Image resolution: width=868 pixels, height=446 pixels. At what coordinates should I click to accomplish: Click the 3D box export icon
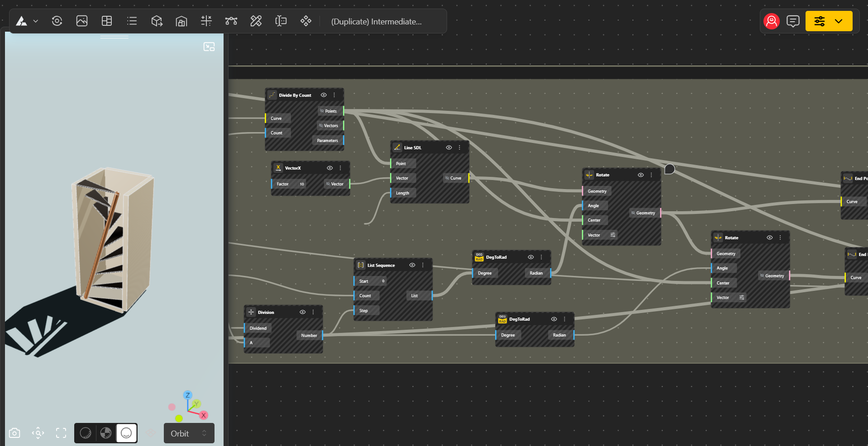157,21
